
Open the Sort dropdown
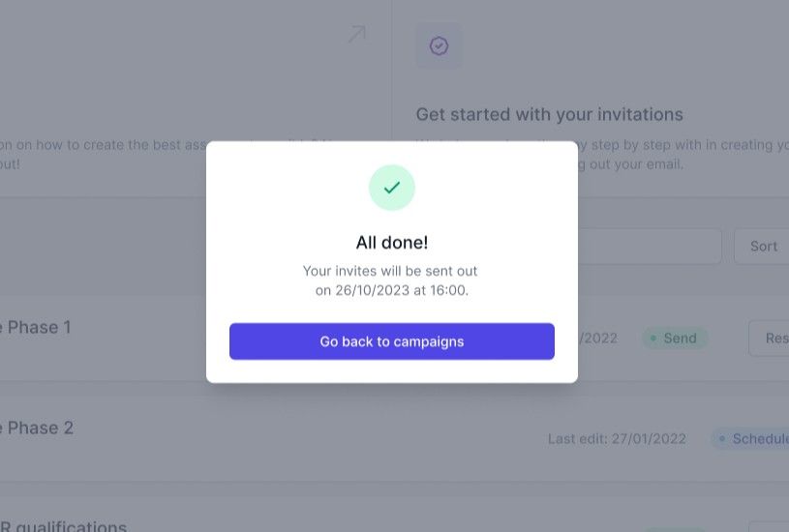[762, 246]
